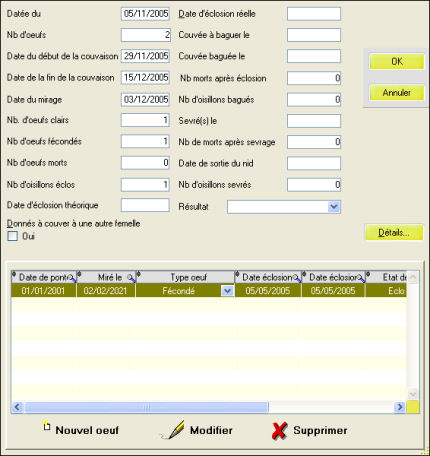Click the Supprimer label
Screen dimensions: 430x456
pyautogui.click(x=320, y=430)
